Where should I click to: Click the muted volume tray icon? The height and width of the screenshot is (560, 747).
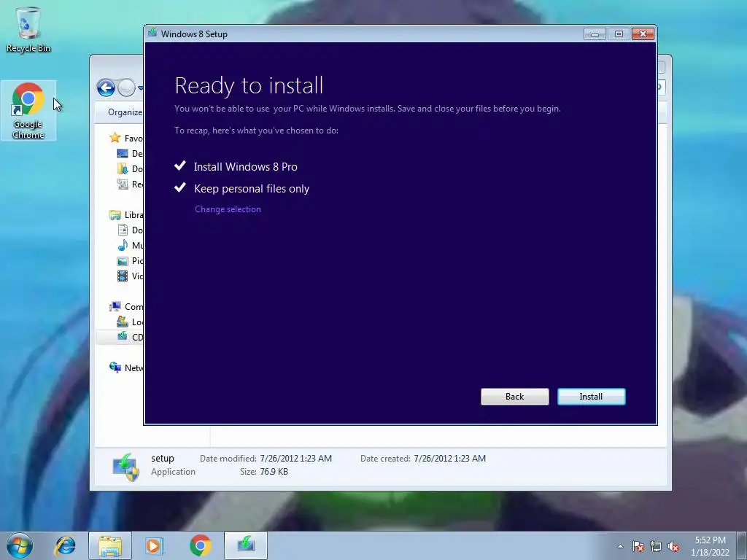[673, 547]
